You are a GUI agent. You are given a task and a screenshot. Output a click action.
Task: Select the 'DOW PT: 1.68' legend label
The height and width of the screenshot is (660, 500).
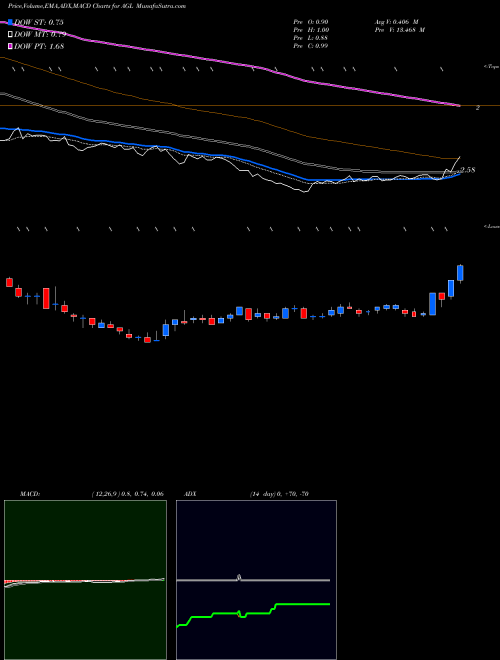[x=39, y=46]
